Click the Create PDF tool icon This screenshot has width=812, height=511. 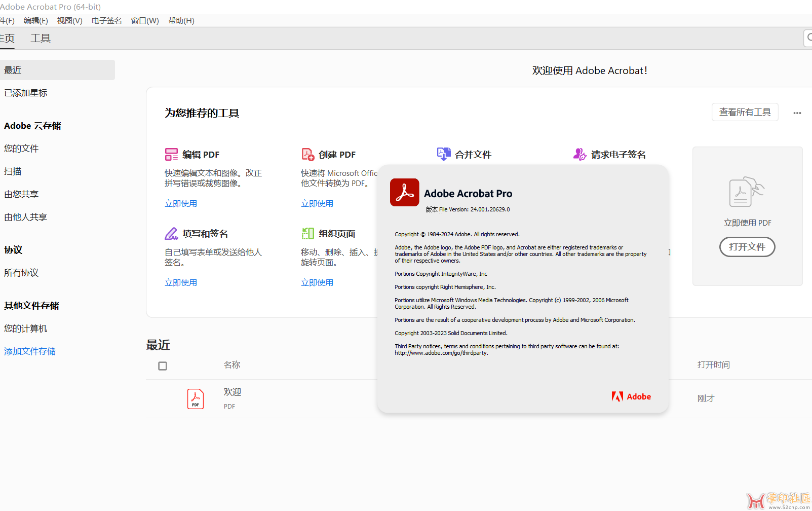[x=308, y=154]
